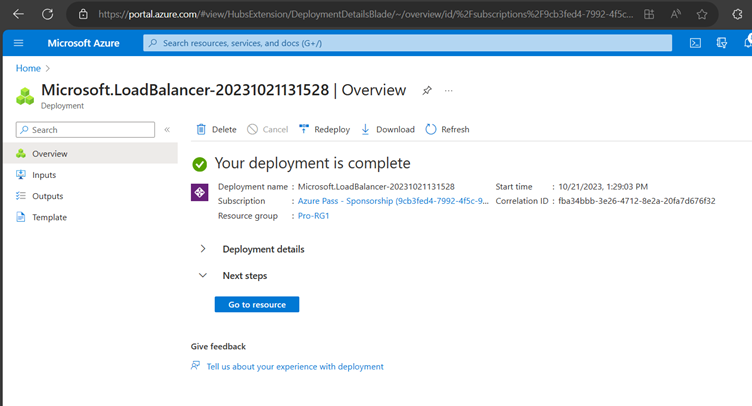Viewport: 752px width, 406px height.
Task: Open Azure portal hamburger menu
Action: click(x=19, y=43)
